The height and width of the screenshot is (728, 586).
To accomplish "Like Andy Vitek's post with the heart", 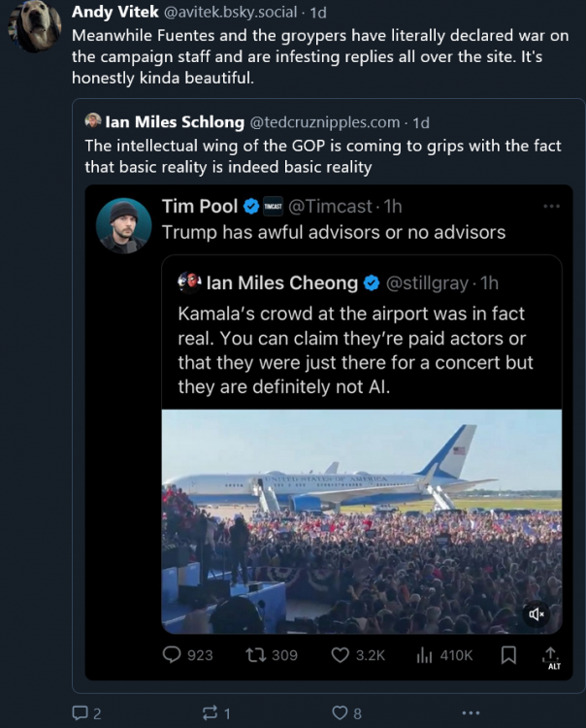I will (340, 713).
